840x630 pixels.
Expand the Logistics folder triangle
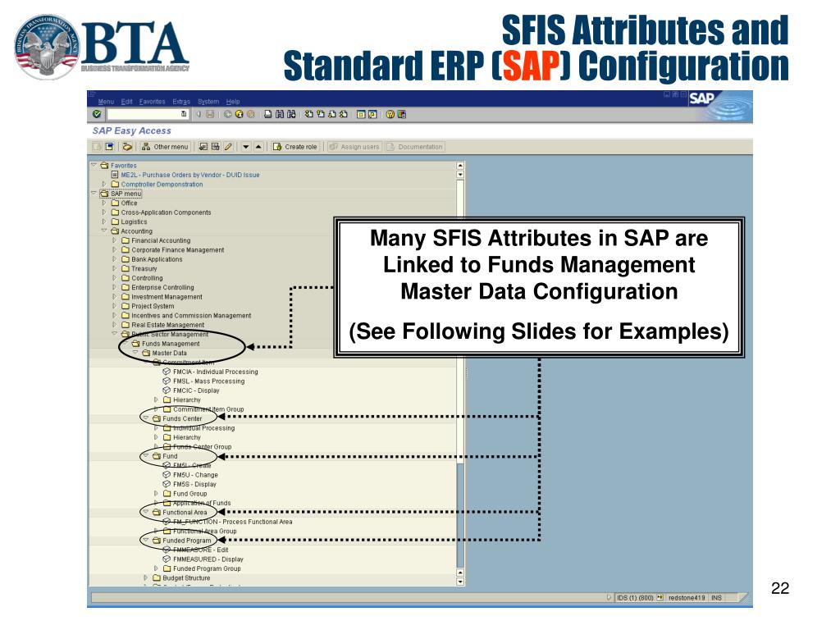104,221
